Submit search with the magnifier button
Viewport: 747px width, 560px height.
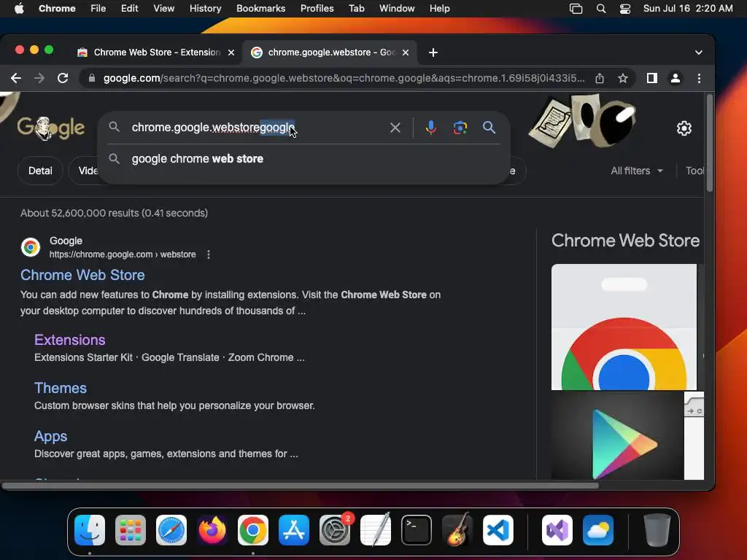point(489,128)
